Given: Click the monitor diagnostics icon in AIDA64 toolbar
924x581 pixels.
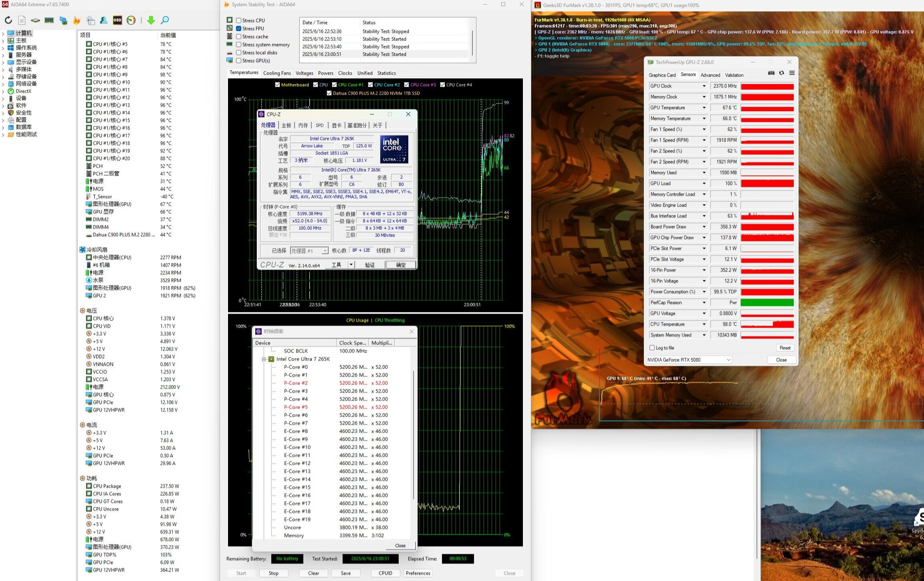Looking at the screenshot, I should tap(63, 20).
